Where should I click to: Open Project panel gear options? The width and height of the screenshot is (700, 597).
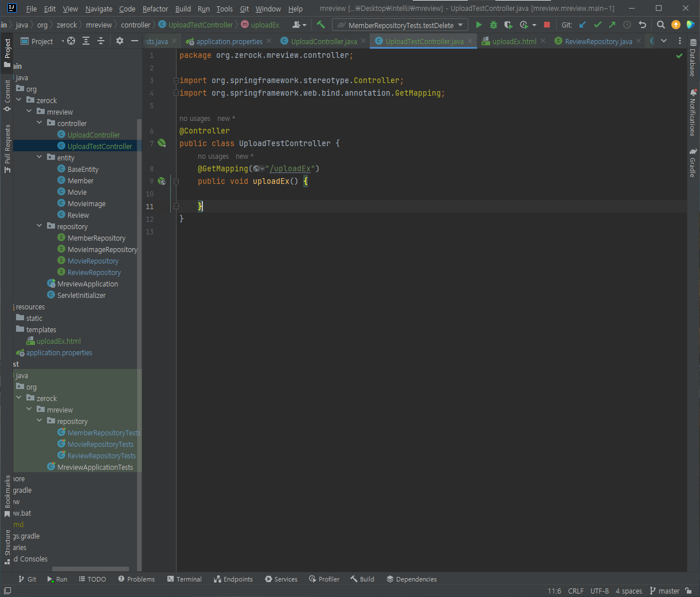pos(120,41)
